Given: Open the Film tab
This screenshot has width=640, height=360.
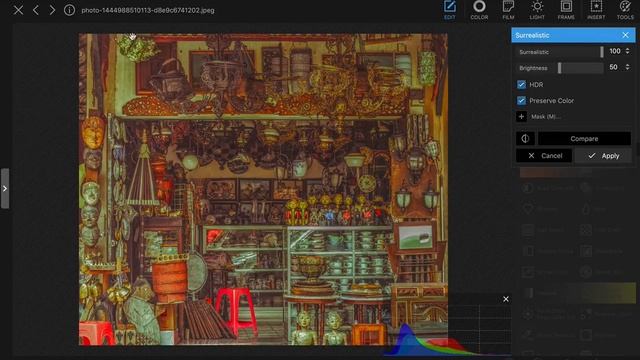Looking at the screenshot, I should pyautogui.click(x=508, y=10).
